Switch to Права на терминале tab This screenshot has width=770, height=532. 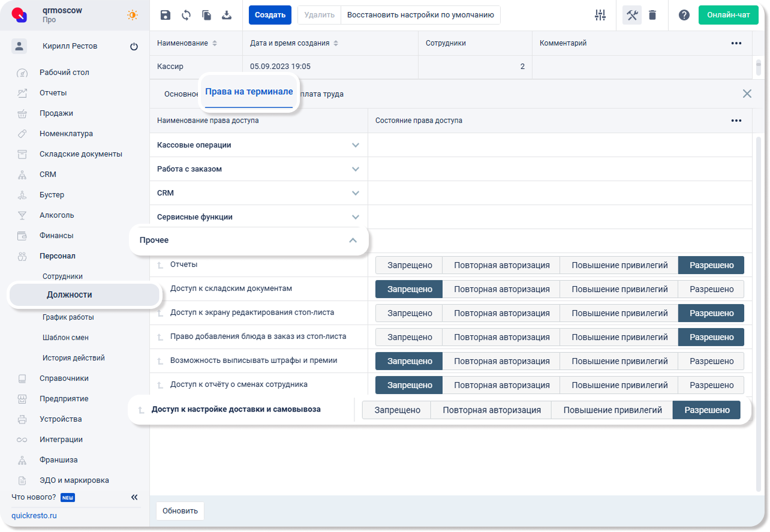[x=249, y=92]
